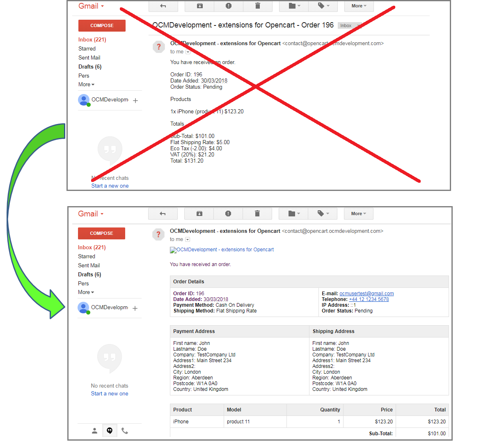Image resolution: width=504 pixels, height=441 pixels.
Task: Click the reply arrow in the upper Gmail toolbar
Action: click(163, 6)
